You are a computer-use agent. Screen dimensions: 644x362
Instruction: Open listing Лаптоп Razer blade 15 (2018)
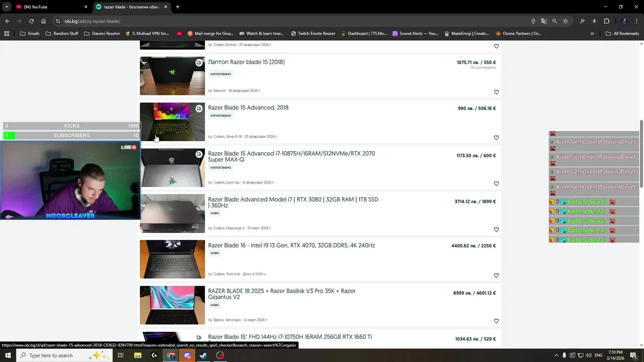coord(246,62)
